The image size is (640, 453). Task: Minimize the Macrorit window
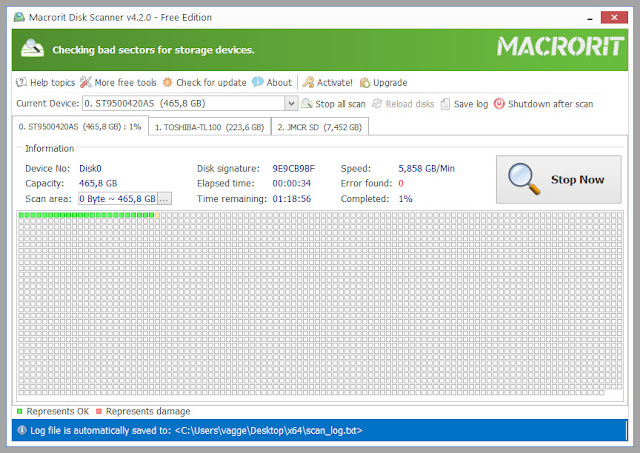pos(590,19)
